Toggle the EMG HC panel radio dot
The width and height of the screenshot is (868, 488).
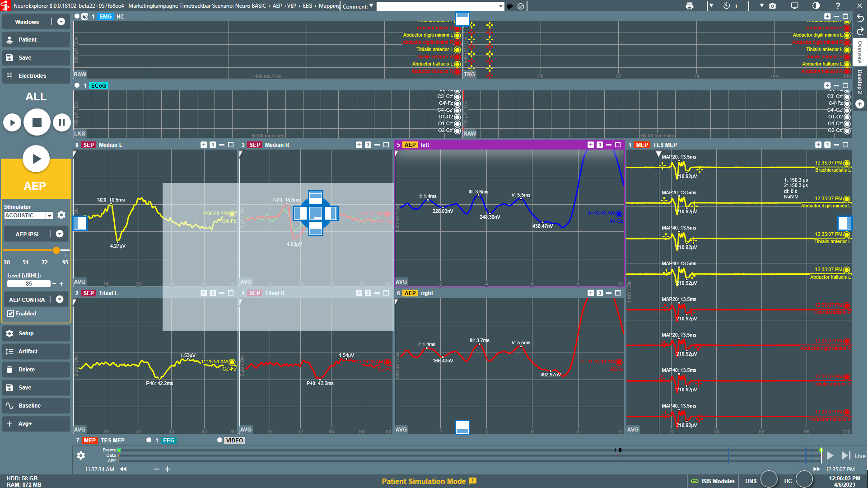(77, 16)
